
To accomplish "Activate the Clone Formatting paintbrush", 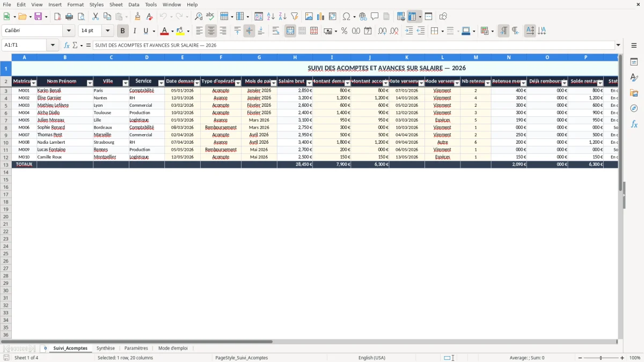I will 138,17.
